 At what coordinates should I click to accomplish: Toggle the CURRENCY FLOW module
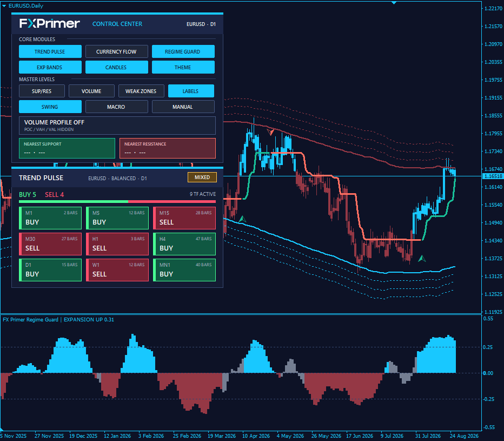(x=117, y=51)
